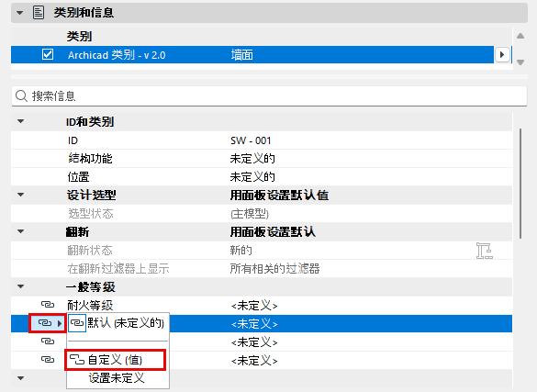537x392 pixels.
Task: Click 所有相关的过滤器 value
Action: (274, 269)
